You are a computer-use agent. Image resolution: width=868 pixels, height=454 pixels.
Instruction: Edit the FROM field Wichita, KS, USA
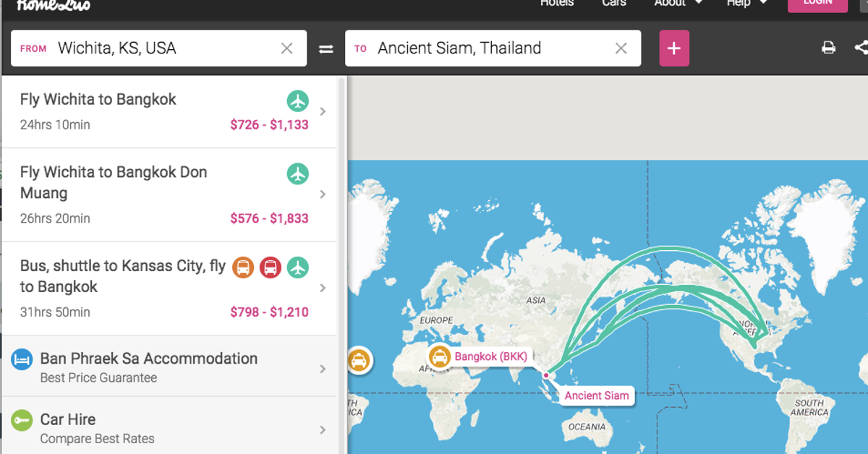[159, 48]
